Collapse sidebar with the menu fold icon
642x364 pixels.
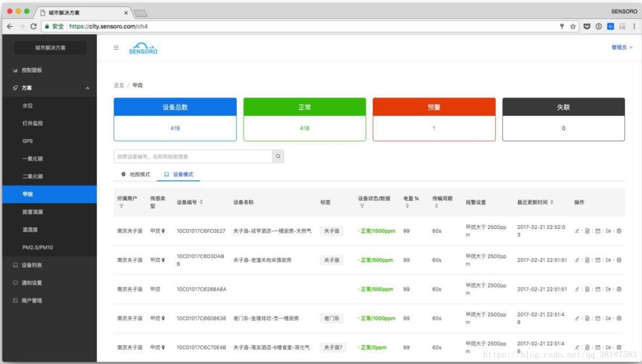pos(116,47)
